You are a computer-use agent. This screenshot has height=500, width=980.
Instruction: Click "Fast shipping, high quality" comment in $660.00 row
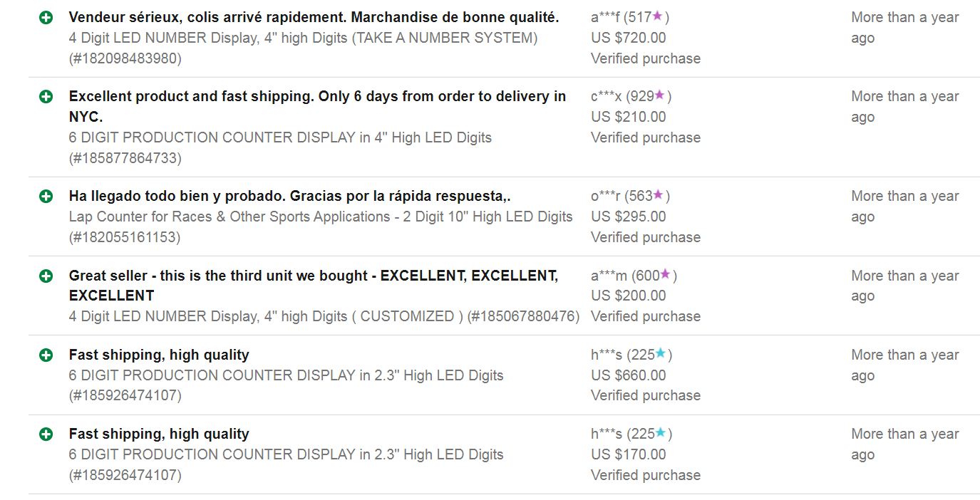pos(159,355)
